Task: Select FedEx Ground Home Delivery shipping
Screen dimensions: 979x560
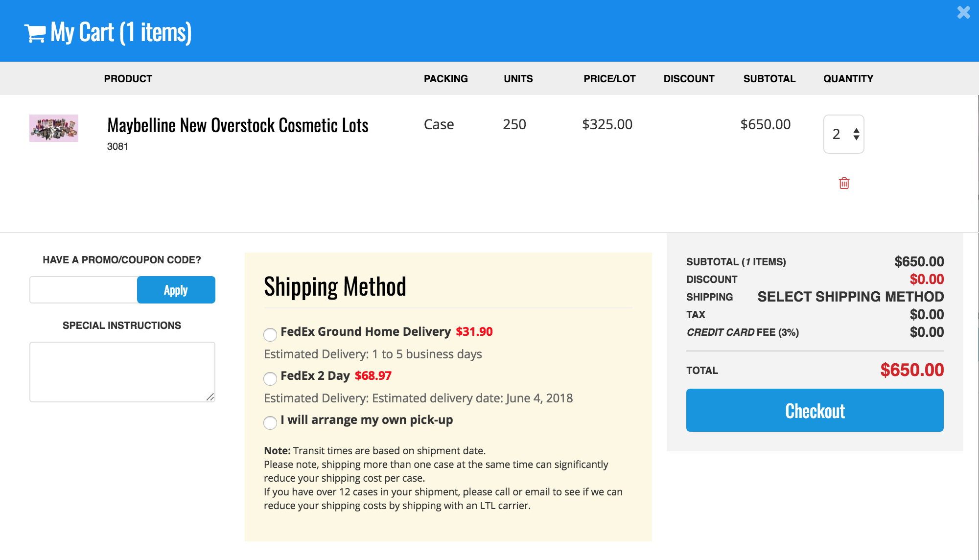Action: (270, 335)
